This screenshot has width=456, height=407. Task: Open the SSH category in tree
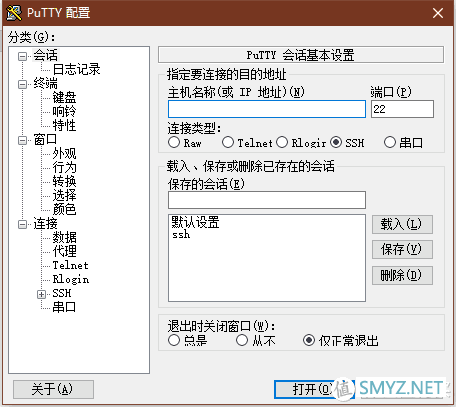point(62,293)
